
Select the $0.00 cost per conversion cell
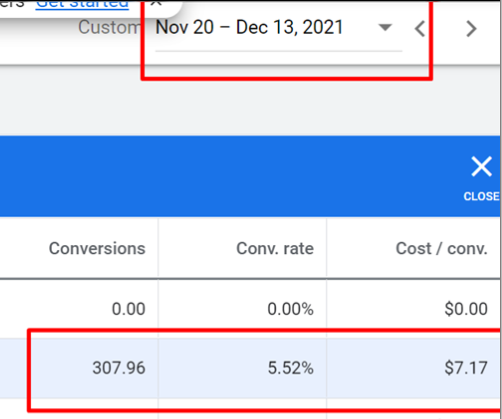click(x=466, y=309)
